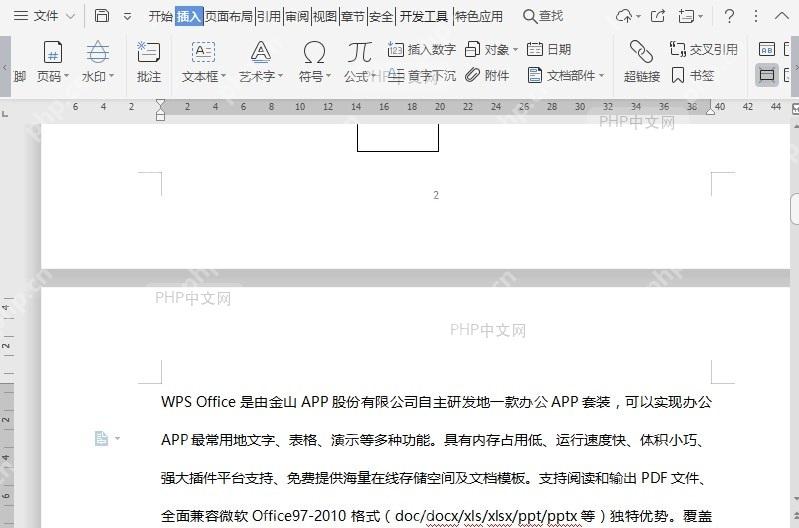Expand the quick access toolbar dropdown

coord(127,17)
